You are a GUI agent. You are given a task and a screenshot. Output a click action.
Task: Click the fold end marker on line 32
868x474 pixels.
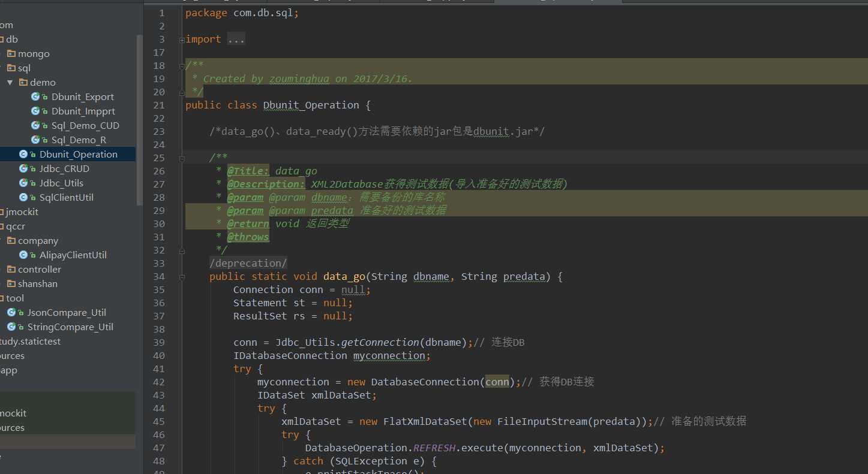[x=182, y=250]
